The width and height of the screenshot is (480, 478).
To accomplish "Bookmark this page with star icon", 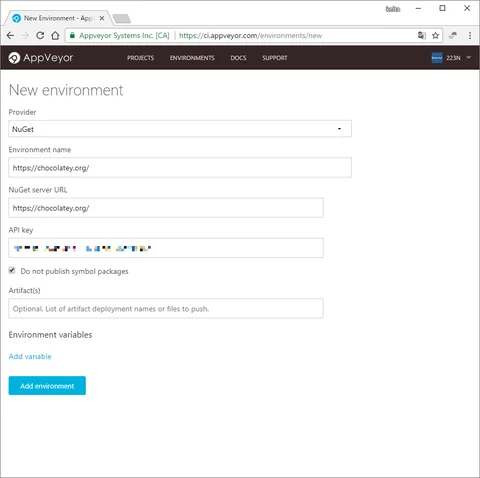I will 435,35.
